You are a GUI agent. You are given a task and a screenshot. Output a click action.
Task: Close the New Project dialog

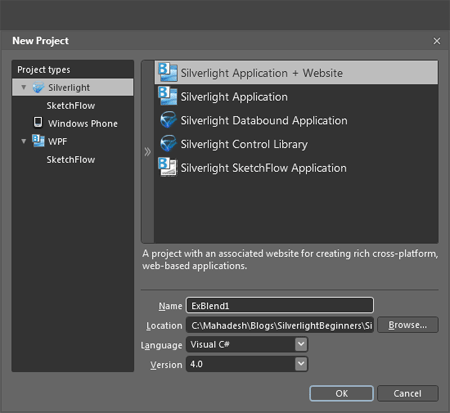pyautogui.click(x=437, y=41)
